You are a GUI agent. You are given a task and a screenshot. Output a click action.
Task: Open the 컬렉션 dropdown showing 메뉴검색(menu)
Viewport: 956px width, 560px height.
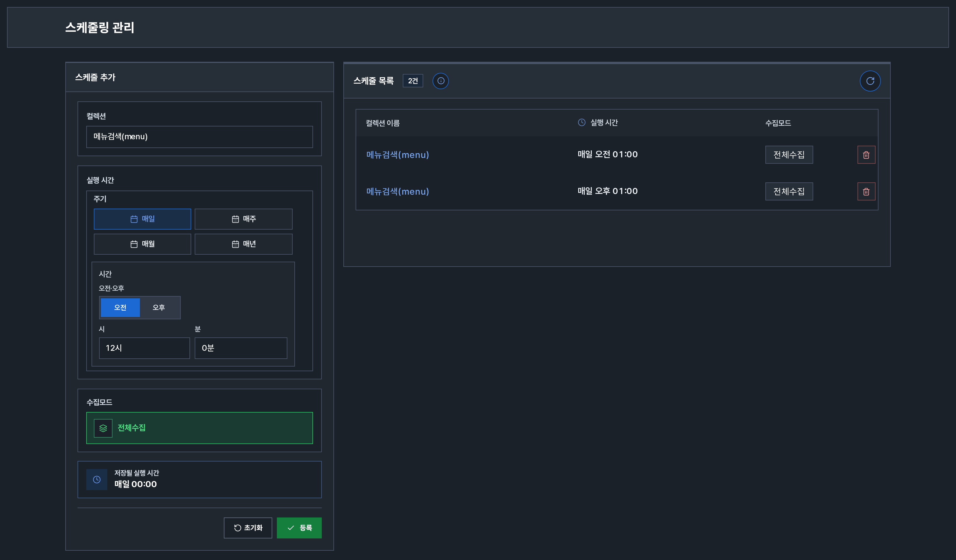point(200,137)
